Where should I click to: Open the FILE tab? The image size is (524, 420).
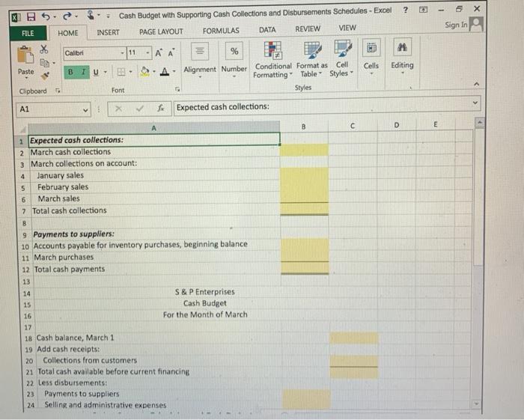click(x=28, y=34)
